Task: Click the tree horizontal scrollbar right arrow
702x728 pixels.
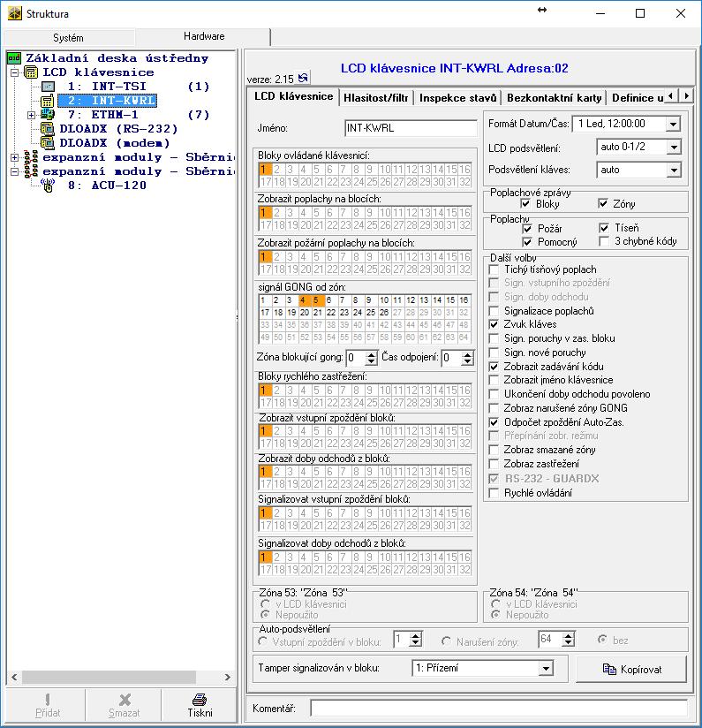Action: click(227, 677)
